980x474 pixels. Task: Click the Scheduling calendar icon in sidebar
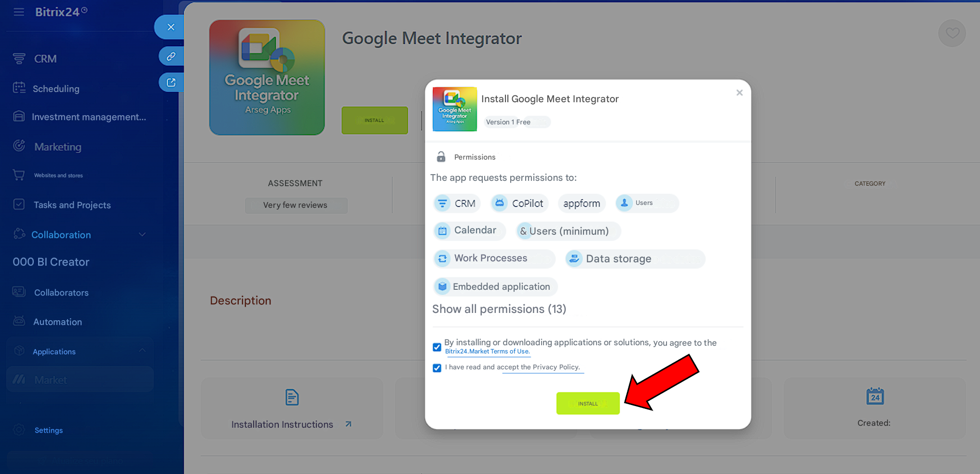(x=19, y=88)
